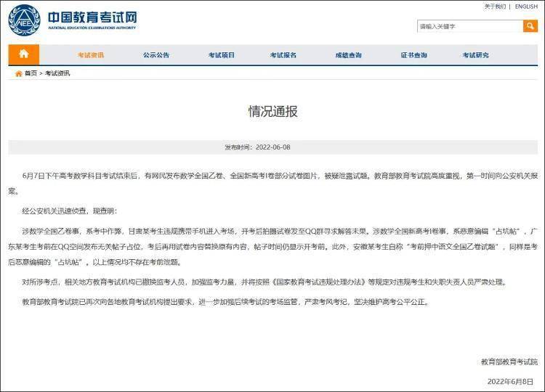Image resolution: width=545 pixels, height=392 pixels.
Task: Click the 情况通报 article title
Action: [x=272, y=112]
